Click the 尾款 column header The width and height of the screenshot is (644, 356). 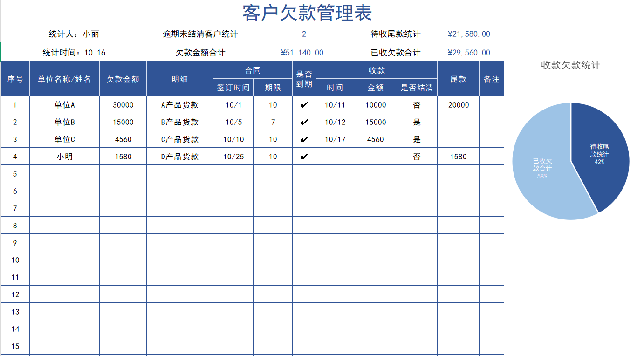[459, 79]
